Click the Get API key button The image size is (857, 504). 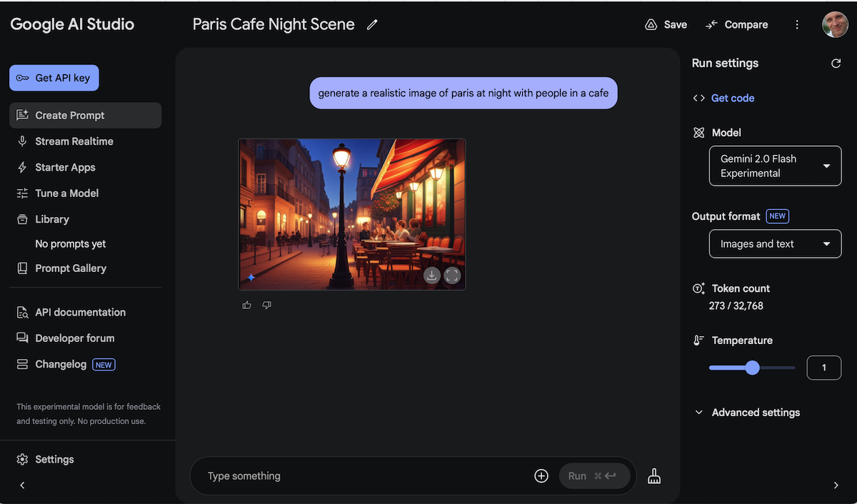[x=54, y=78]
